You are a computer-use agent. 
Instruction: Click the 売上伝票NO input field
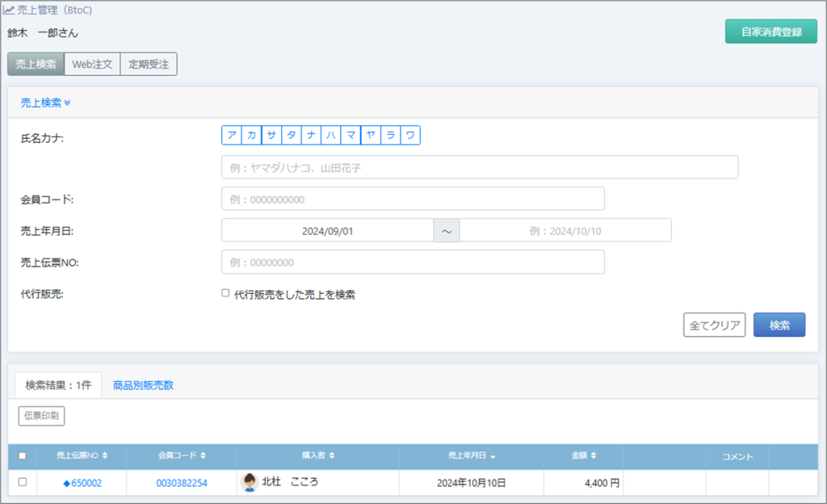click(413, 262)
